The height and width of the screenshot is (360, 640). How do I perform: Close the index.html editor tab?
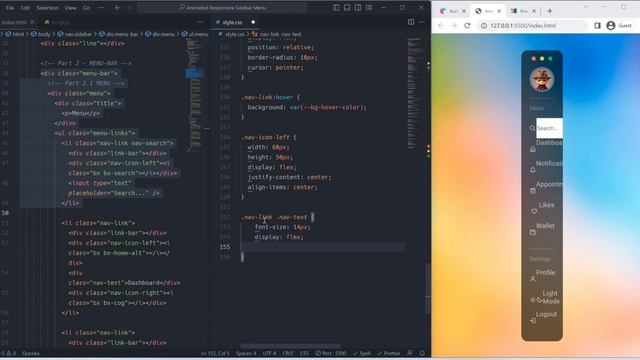33,22
